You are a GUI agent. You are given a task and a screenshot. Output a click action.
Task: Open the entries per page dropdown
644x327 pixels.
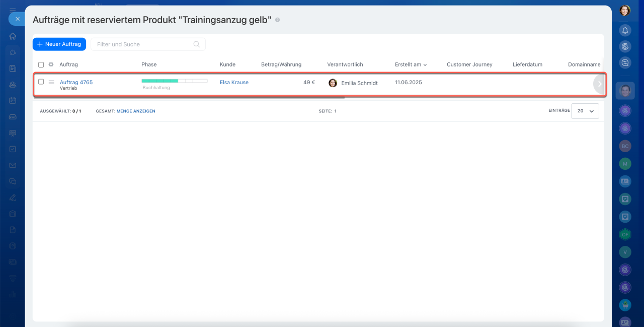pyautogui.click(x=585, y=111)
